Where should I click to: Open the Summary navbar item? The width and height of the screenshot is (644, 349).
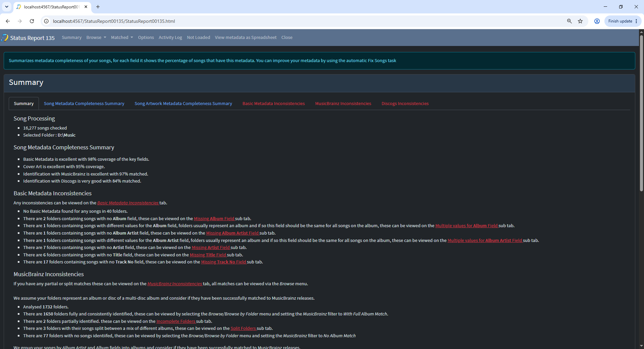click(x=71, y=38)
